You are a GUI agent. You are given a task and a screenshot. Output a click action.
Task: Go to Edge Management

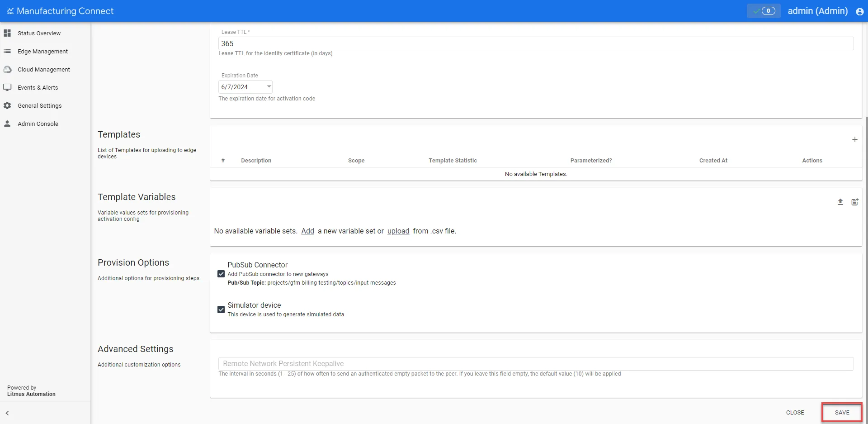42,51
